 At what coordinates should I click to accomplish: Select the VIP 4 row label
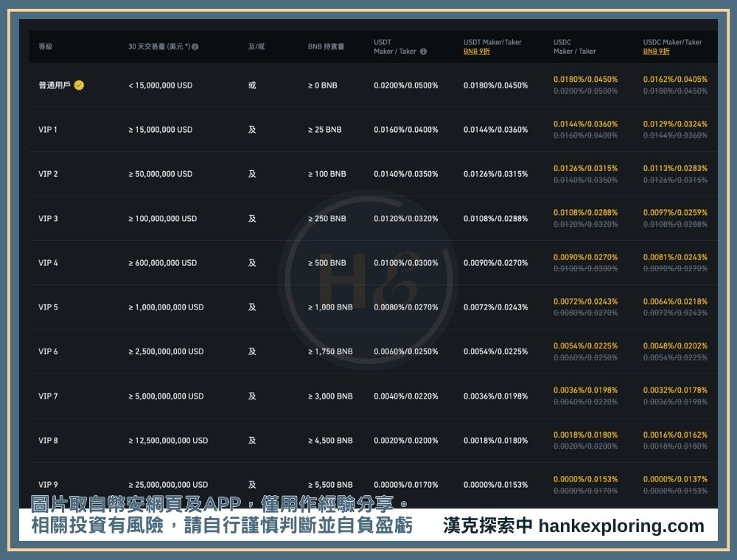48,262
